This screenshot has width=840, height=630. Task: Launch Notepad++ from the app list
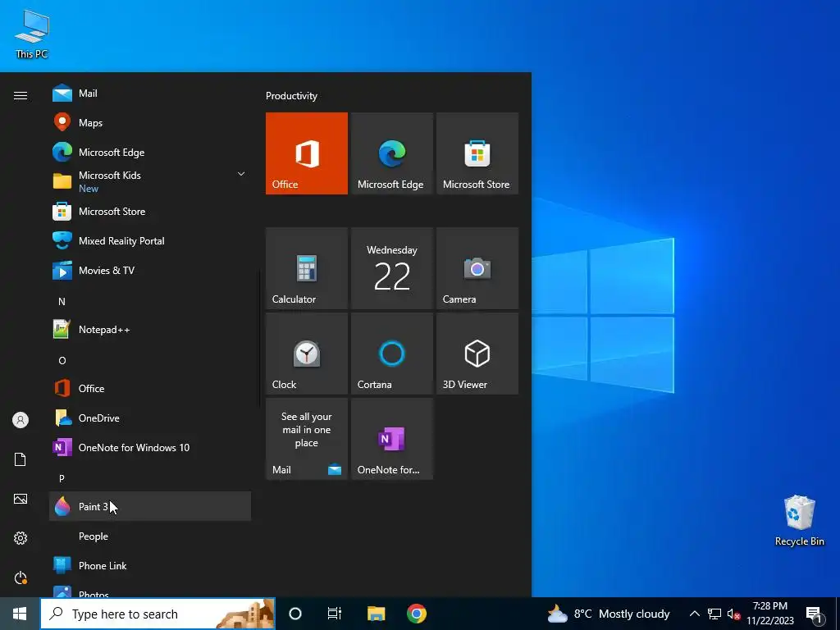(x=150, y=330)
